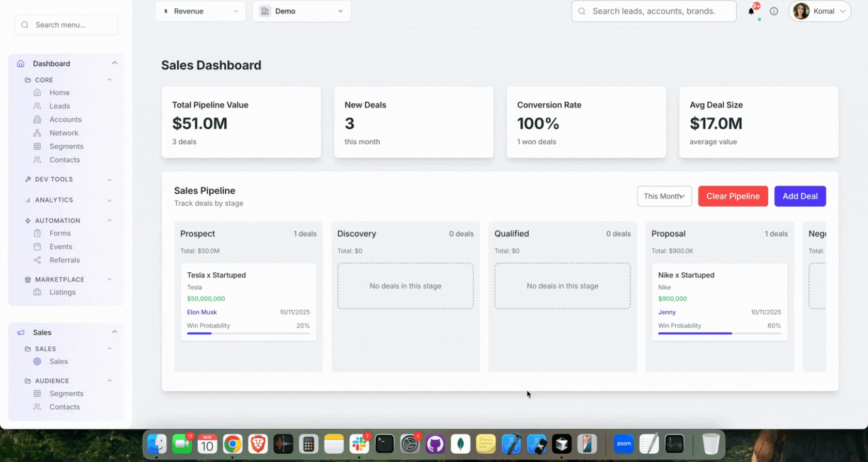The image size is (868, 462).
Task: Open the Demo workspace dropdown
Action: point(302,11)
